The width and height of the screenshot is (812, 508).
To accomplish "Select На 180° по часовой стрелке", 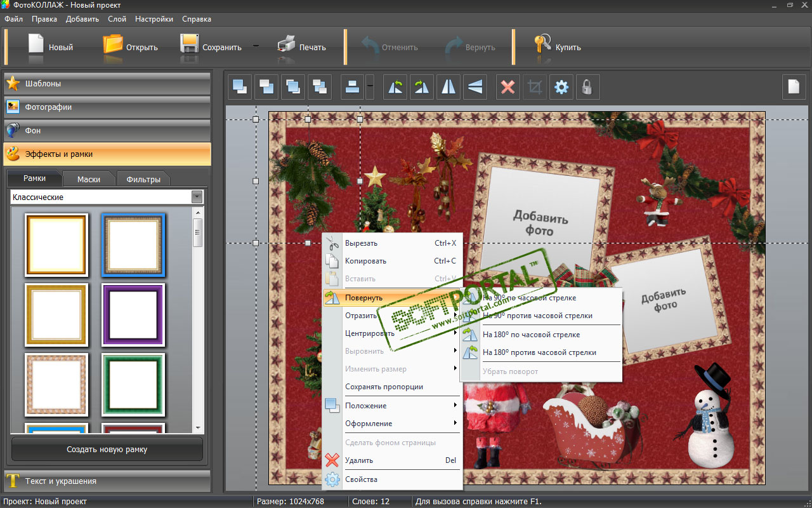I will (541, 335).
